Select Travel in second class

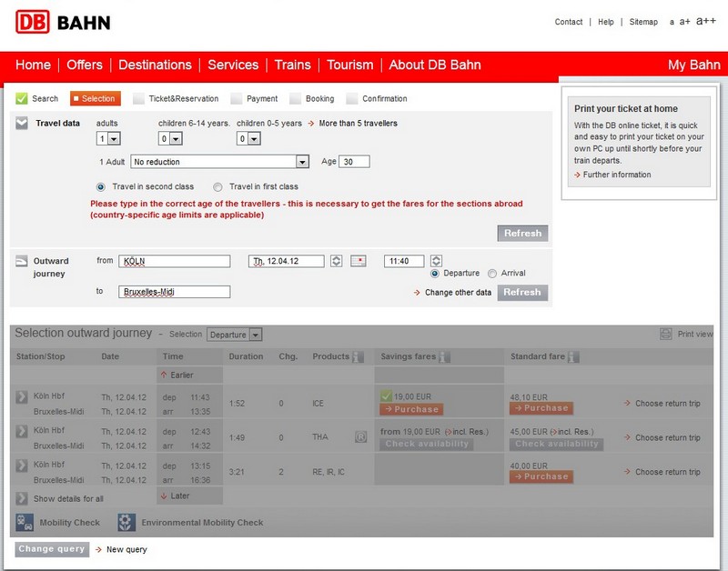[x=101, y=187]
